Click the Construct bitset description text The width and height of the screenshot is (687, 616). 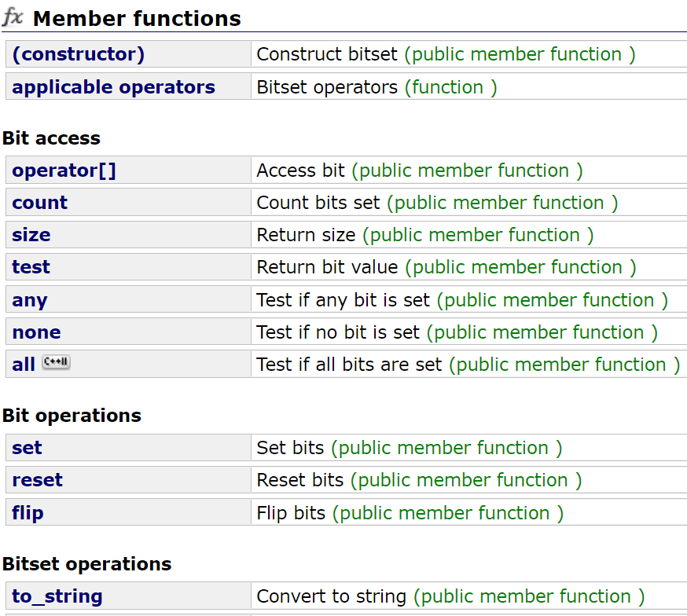[329, 54]
